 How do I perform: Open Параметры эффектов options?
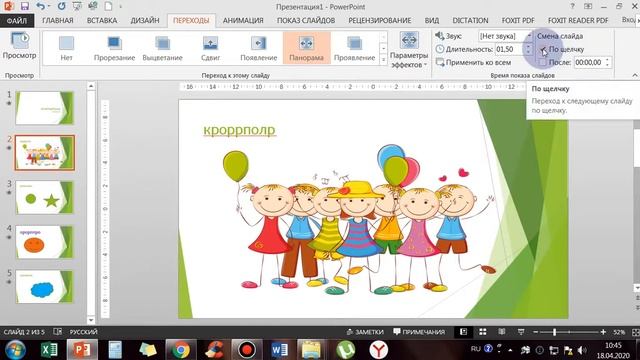tap(409, 50)
